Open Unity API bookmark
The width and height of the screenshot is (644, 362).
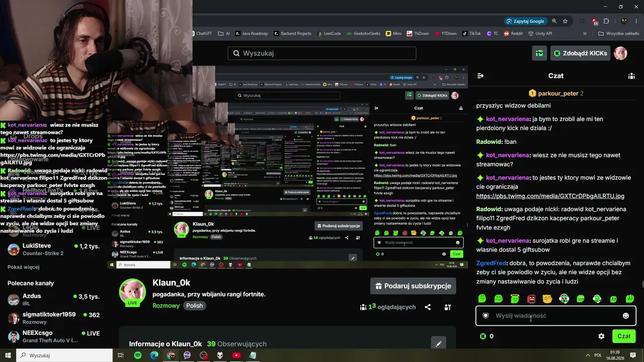click(x=540, y=34)
